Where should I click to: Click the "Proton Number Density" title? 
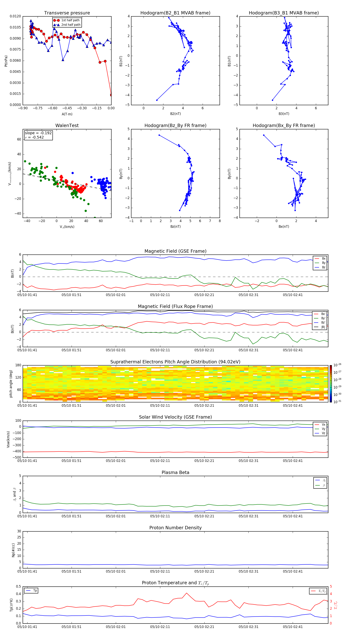[x=175, y=528]
